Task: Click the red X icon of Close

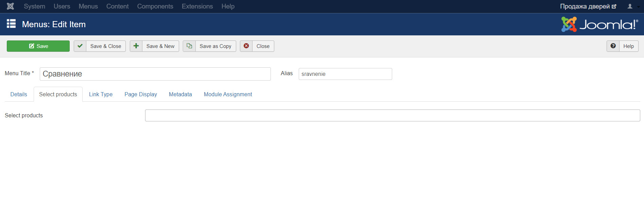Action: click(246, 46)
